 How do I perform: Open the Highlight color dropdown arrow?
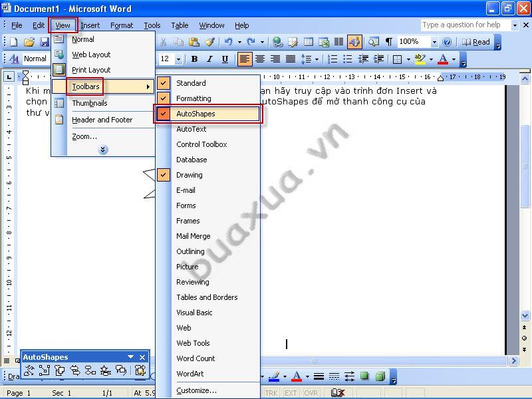pos(431,59)
